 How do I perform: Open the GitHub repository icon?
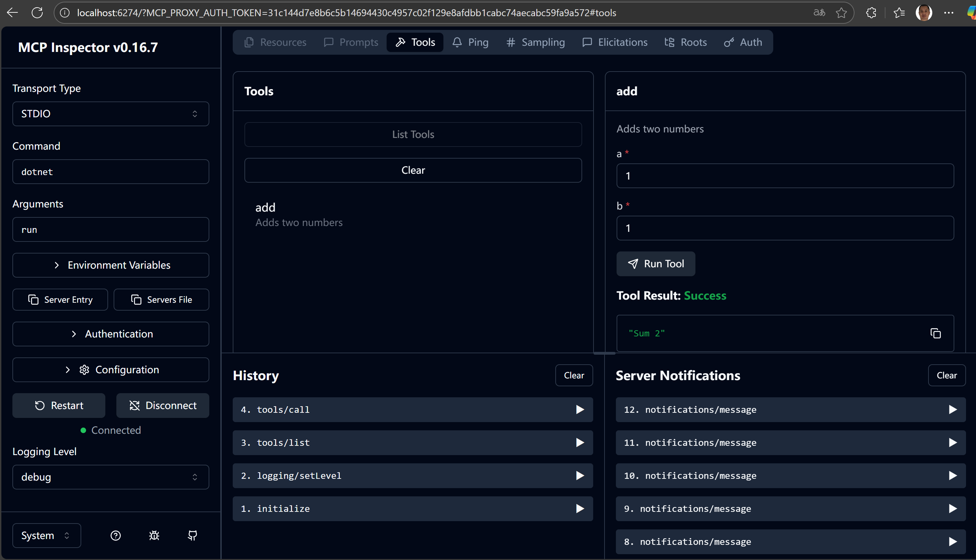pos(192,535)
